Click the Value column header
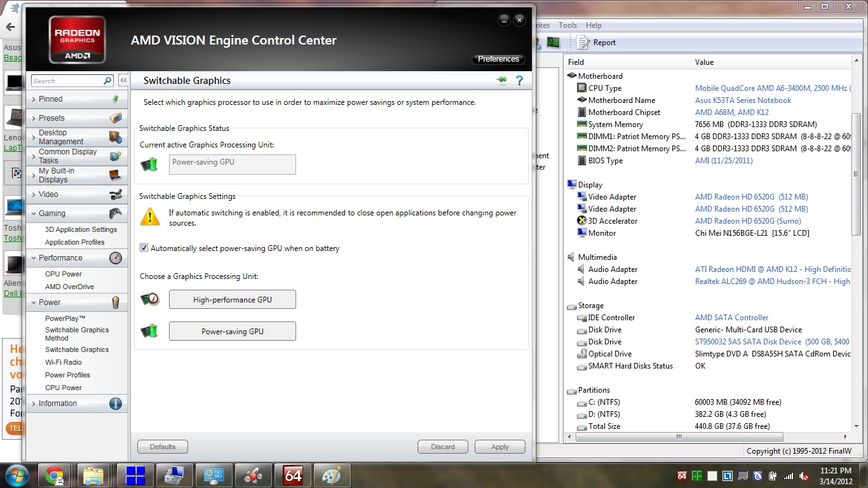This screenshot has width=868, height=488. (771, 62)
